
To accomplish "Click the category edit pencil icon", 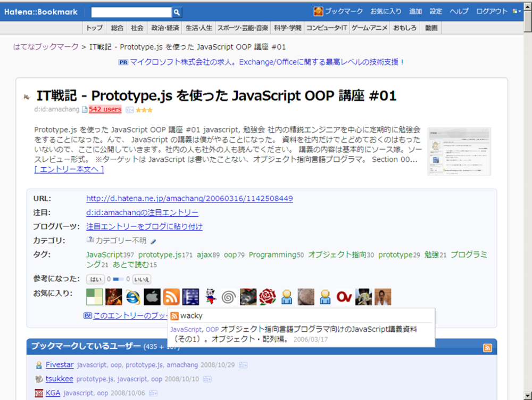I will 153,241.
